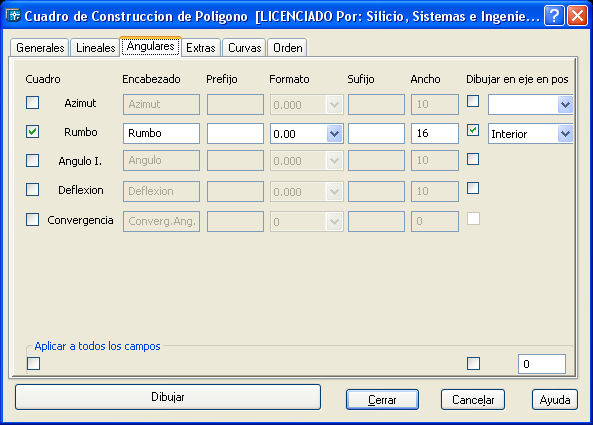Go to the Generales tab
The width and height of the screenshot is (593, 425).
point(40,48)
